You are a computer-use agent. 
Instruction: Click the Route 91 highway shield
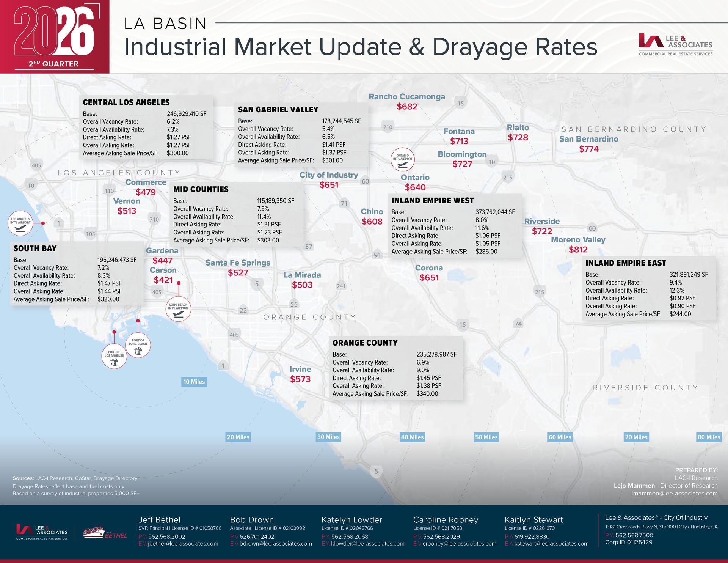click(x=377, y=255)
